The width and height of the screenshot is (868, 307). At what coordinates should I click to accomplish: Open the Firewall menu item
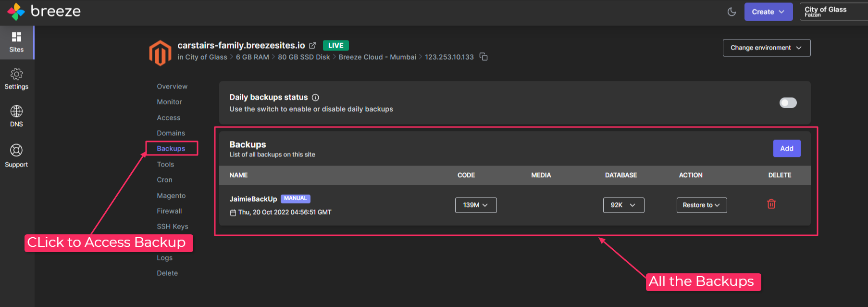point(169,211)
